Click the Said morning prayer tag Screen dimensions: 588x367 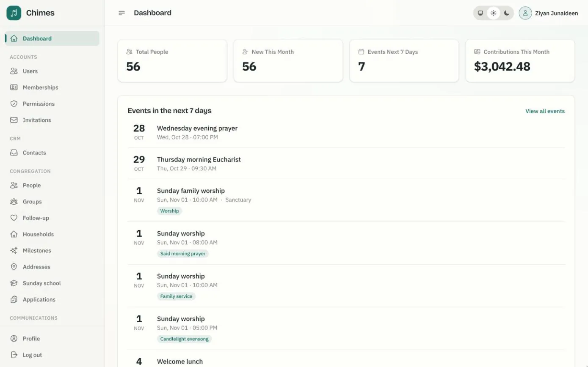183,254
